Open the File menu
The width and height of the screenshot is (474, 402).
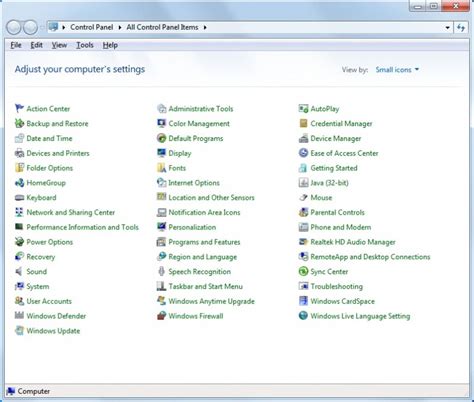click(16, 45)
